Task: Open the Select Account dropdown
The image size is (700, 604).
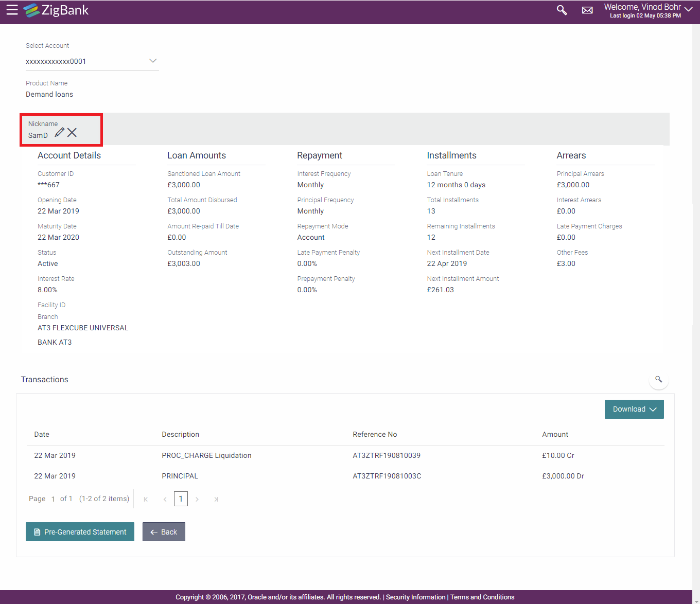Action: coord(92,61)
